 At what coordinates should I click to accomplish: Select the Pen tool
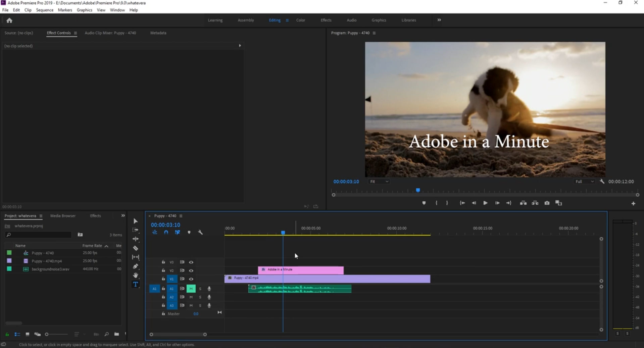pyautogui.click(x=136, y=266)
